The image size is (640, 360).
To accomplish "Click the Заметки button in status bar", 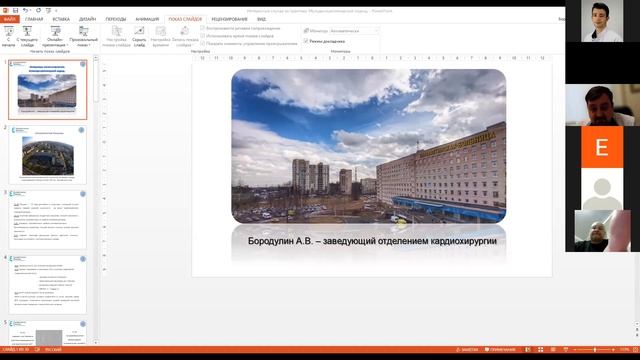I will [467, 350].
